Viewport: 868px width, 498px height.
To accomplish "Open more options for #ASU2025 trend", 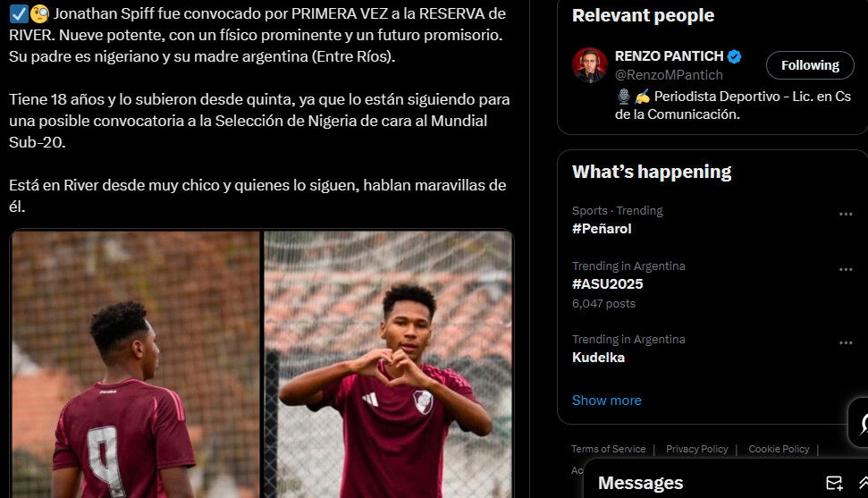I will [x=846, y=270].
